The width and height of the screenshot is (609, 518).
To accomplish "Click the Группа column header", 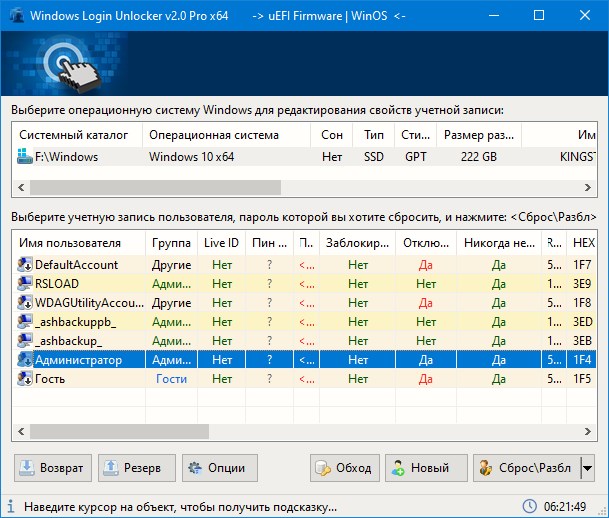I will (x=170, y=243).
